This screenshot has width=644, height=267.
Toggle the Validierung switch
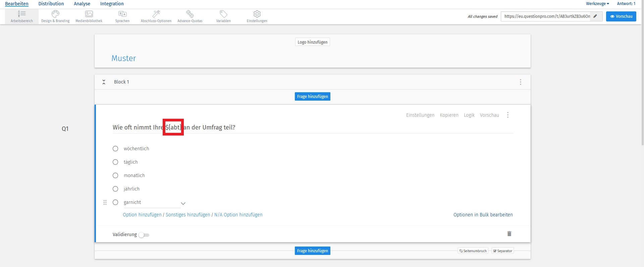pos(144,235)
